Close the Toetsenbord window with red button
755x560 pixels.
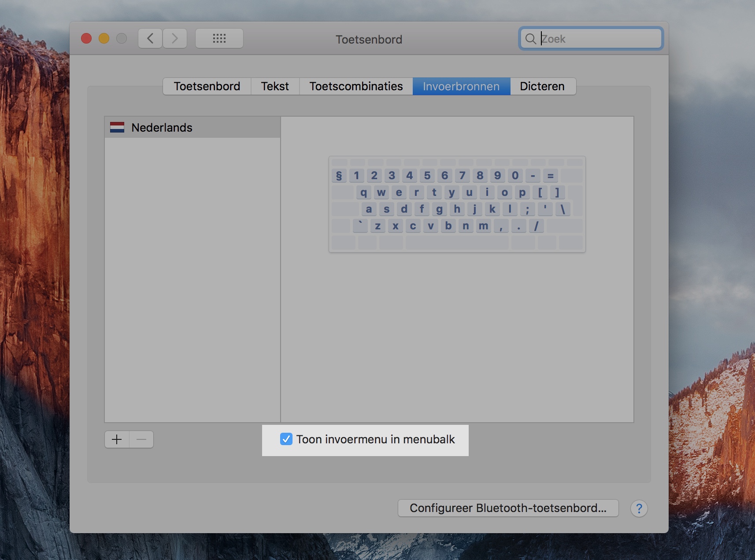pyautogui.click(x=86, y=39)
